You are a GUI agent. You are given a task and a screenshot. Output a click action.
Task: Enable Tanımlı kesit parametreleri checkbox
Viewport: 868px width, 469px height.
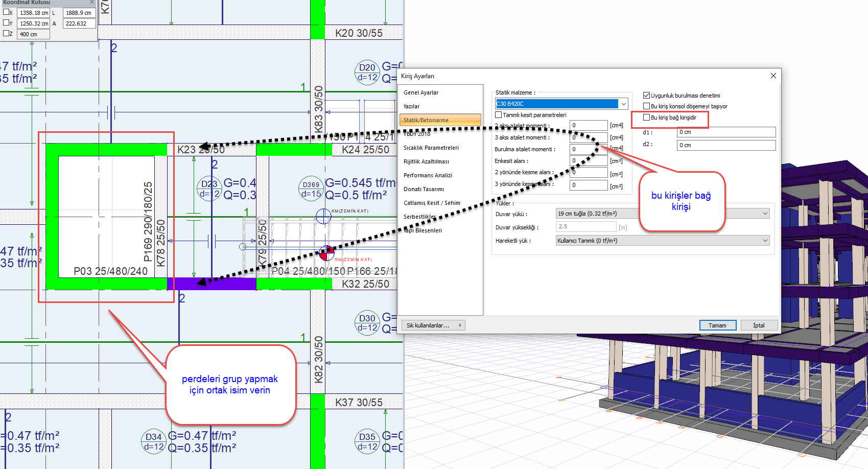pyautogui.click(x=499, y=115)
